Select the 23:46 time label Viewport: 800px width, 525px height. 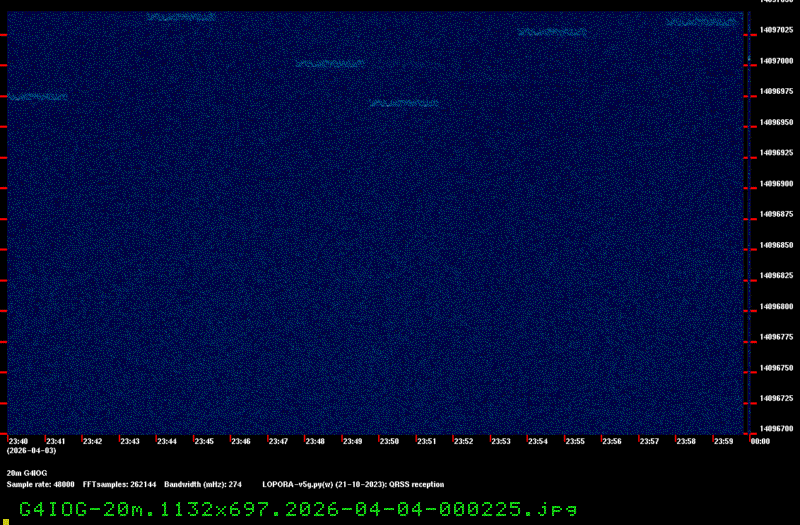pos(241,441)
